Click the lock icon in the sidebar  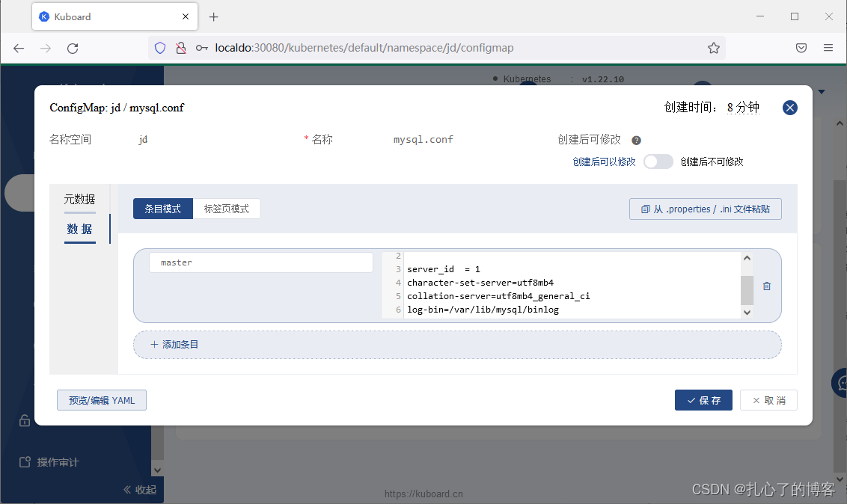point(24,420)
